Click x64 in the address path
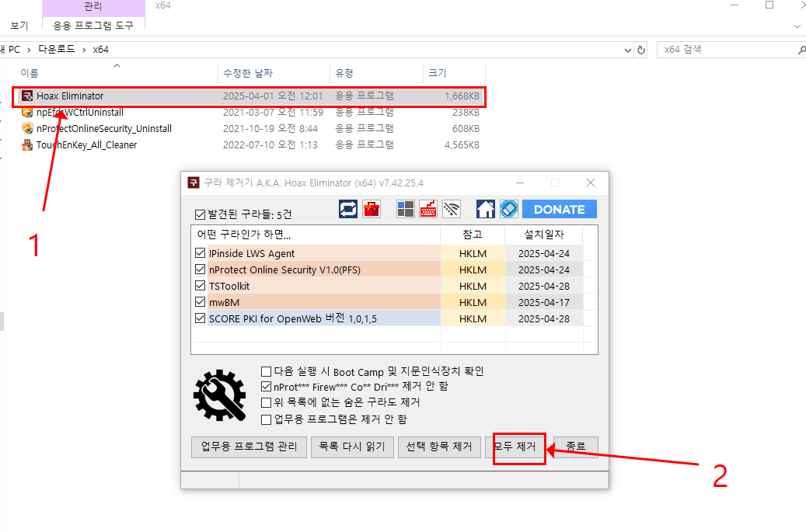Screen dimensions: 806x532 (x=101, y=50)
